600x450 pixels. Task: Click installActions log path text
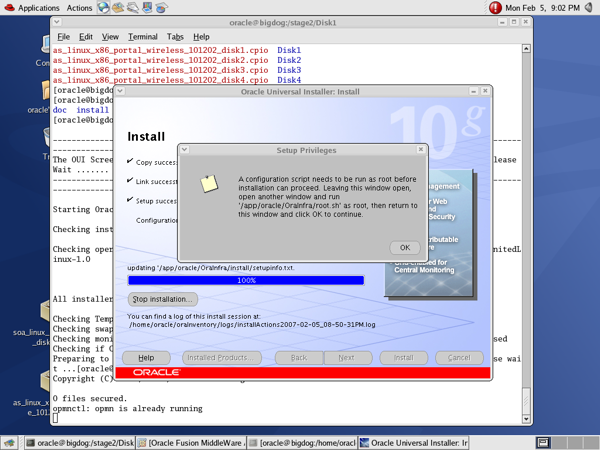pos(252,324)
